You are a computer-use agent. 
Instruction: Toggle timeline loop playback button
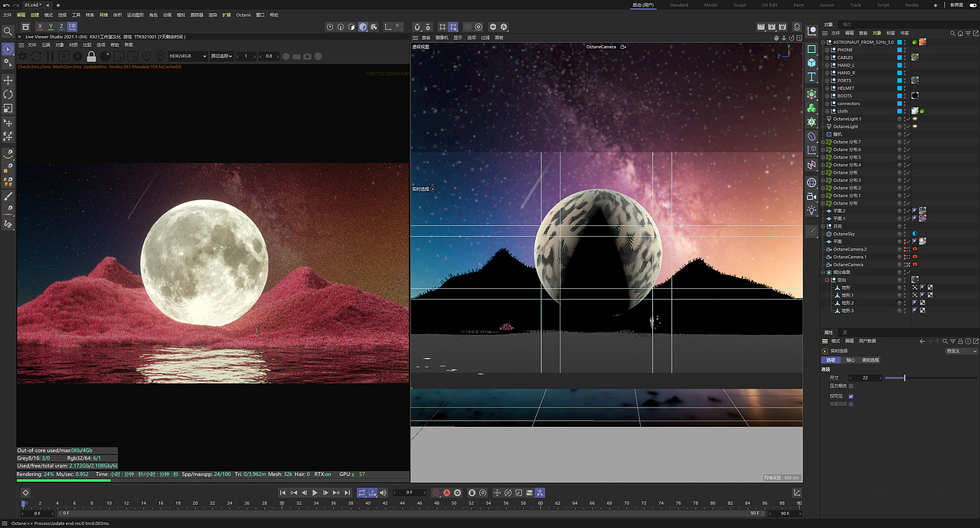tap(361, 493)
